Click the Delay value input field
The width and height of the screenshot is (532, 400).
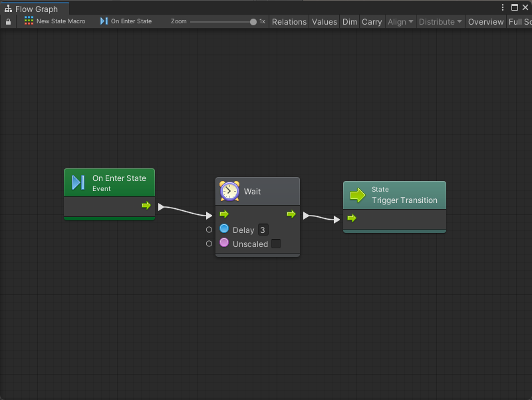[x=263, y=230]
